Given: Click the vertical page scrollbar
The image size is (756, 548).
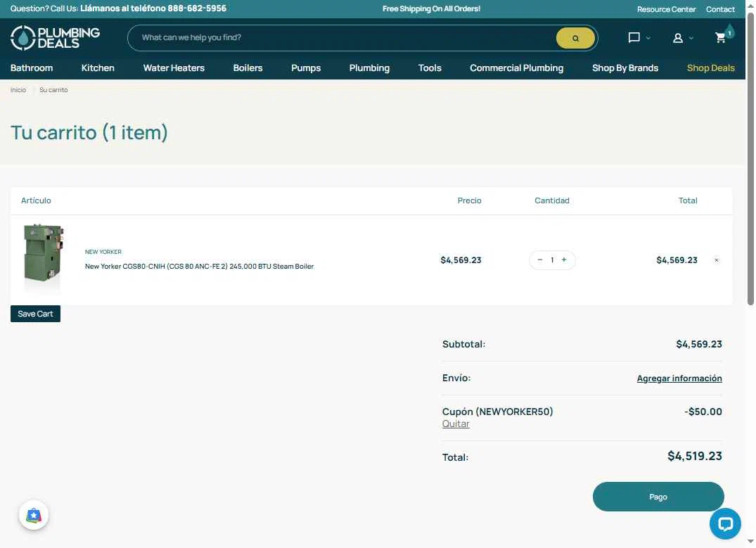Looking at the screenshot, I should tap(750, 159).
